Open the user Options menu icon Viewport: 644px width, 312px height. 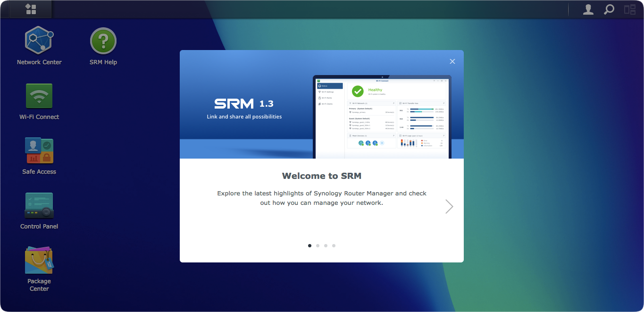click(588, 9)
